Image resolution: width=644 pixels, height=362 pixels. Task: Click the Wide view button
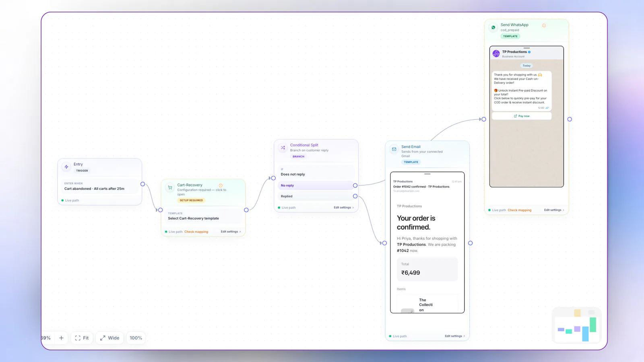pos(109,338)
